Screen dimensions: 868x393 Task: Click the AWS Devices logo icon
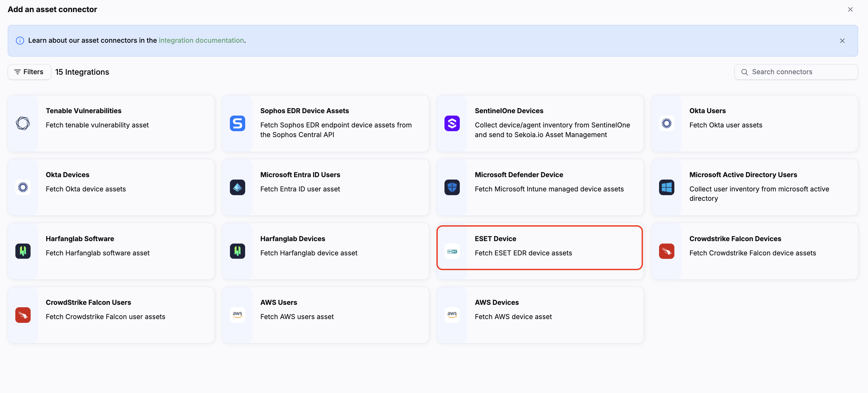coord(452,315)
